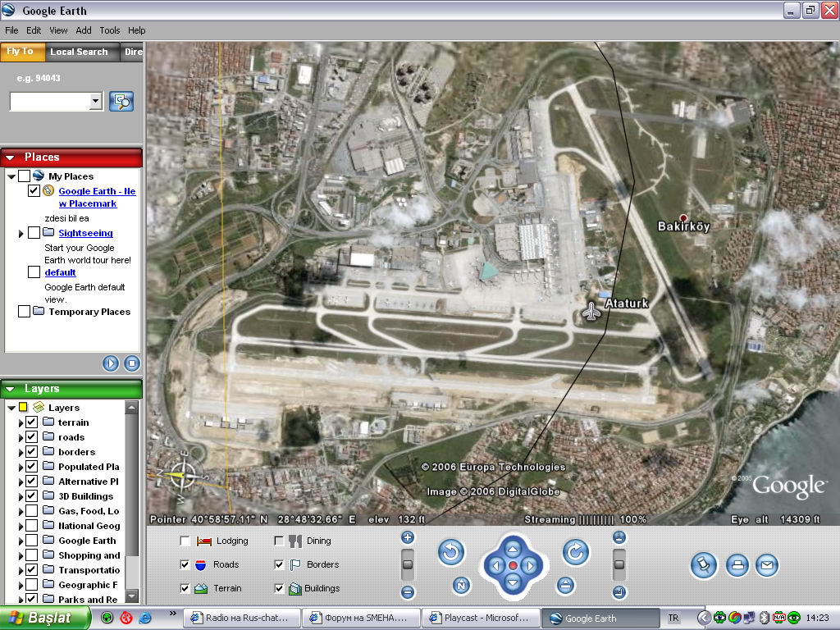
Task: Click the red center navigation dot
Action: click(513, 566)
